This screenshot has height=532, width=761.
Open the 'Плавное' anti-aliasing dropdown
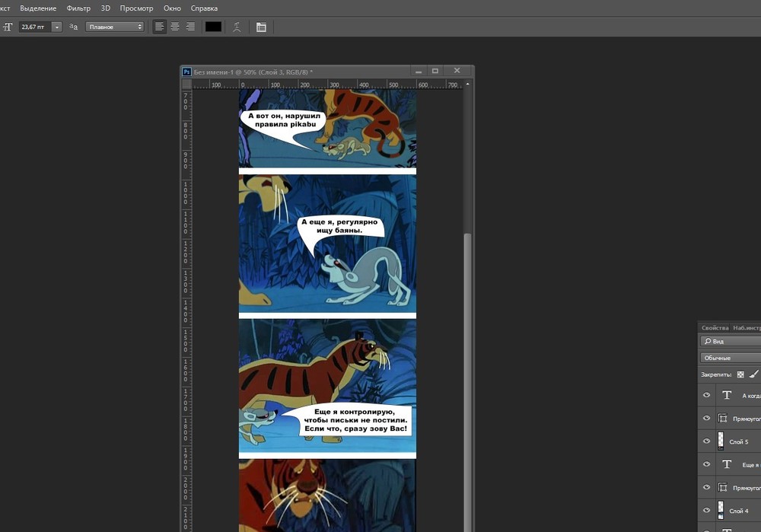(115, 27)
